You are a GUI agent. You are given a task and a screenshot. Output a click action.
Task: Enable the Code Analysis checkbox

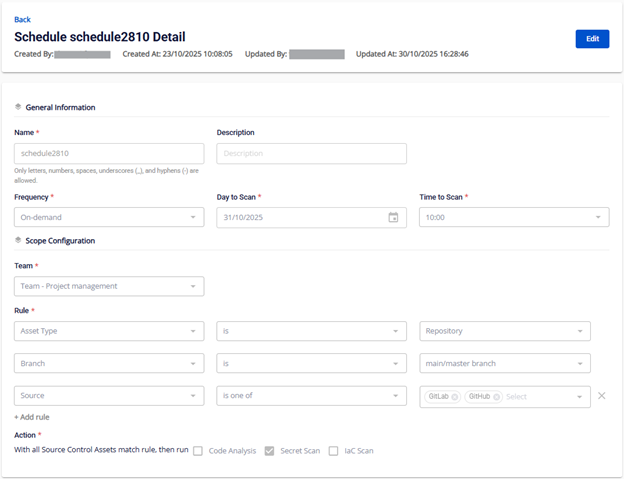pos(198,451)
